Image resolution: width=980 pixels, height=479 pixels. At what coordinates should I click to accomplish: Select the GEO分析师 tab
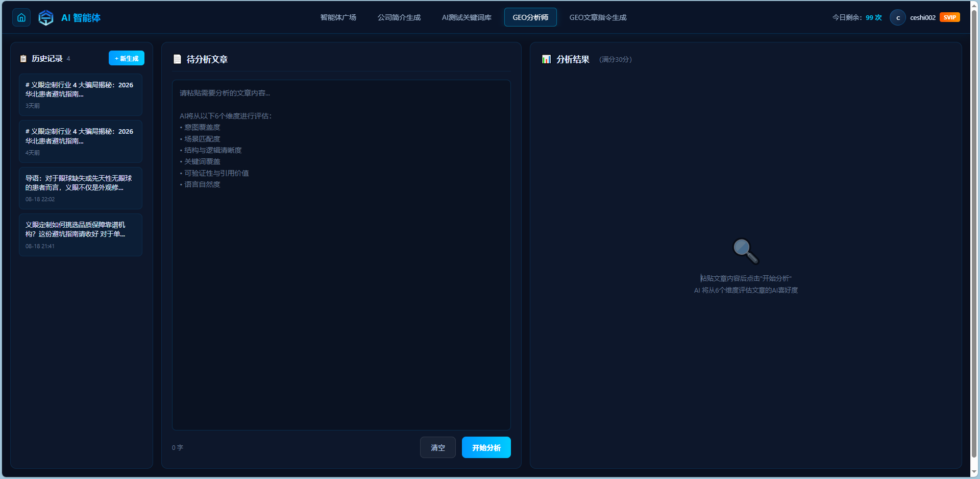pyautogui.click(x=530, y=17)
